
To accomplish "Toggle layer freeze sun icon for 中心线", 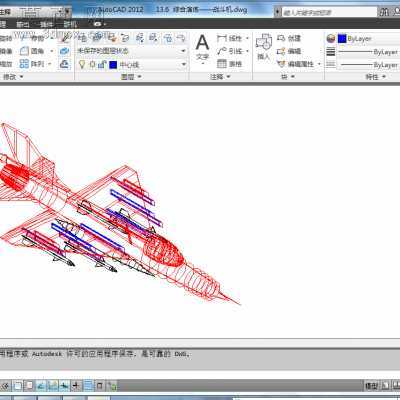I will [x=92, y=64].
